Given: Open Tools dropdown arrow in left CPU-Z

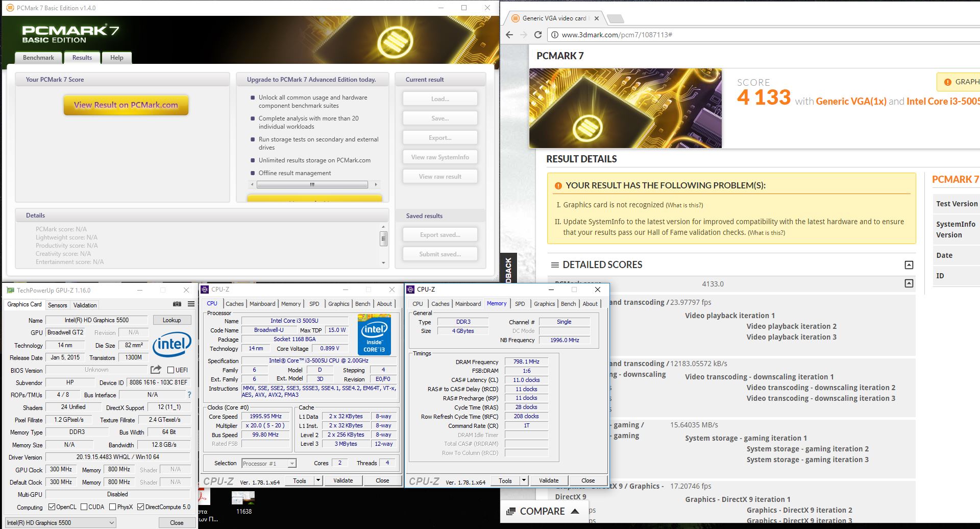Looking at the screenshot, I should 318,480.
